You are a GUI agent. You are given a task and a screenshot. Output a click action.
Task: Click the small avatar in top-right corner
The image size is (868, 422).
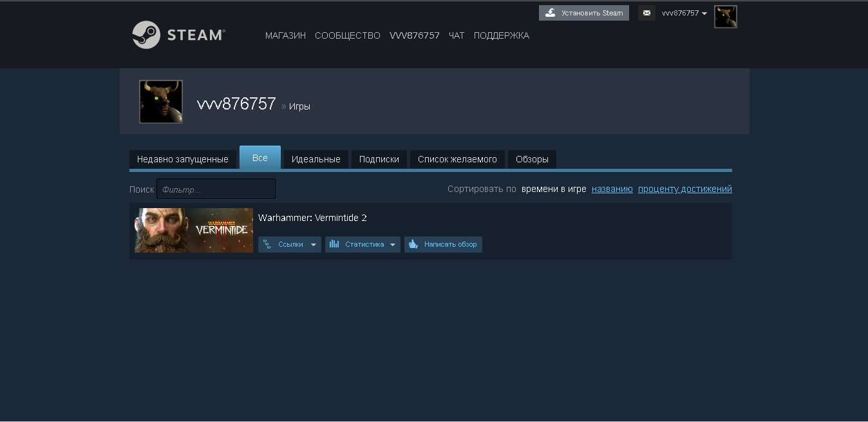tap(726, 17)
